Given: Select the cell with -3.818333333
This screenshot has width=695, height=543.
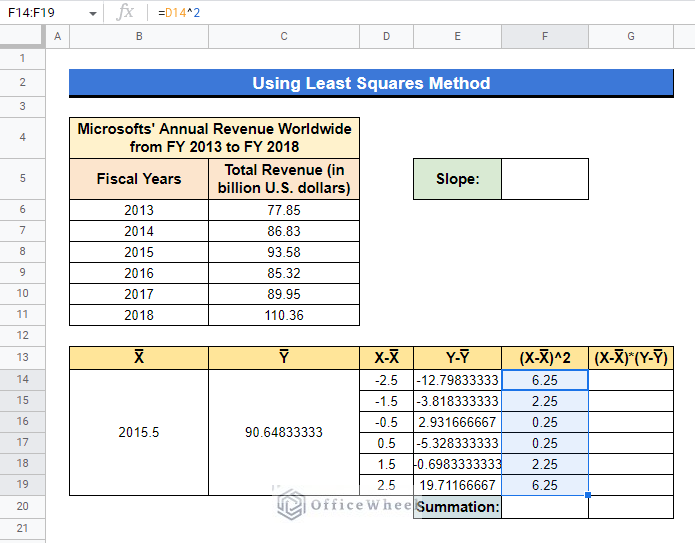Looking at the screenshot, I should click(457, 401).
